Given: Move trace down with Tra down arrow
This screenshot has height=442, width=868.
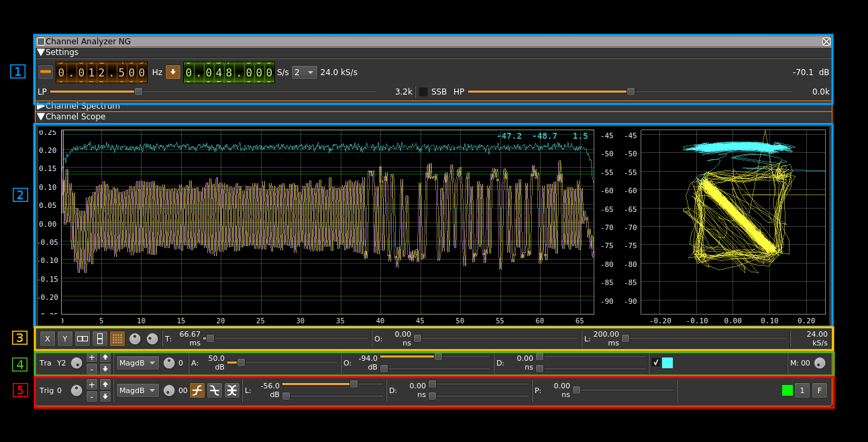Looking at the screenshot, I should (x=105, y=369).
